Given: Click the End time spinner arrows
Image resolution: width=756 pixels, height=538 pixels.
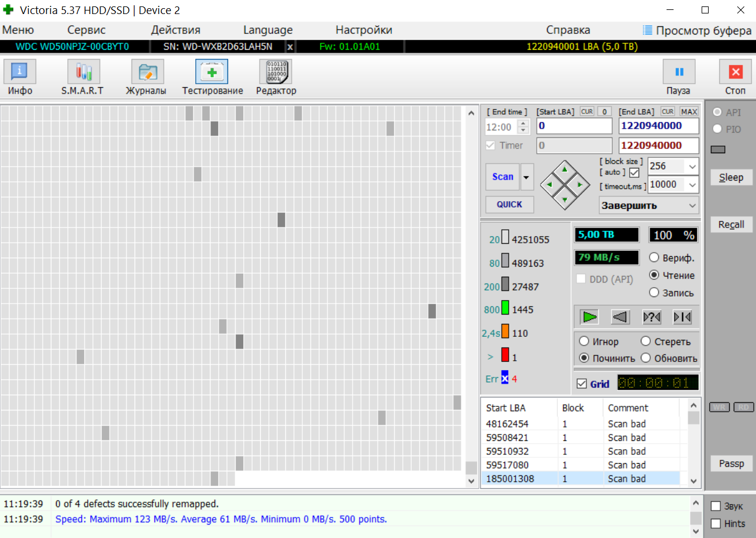Looking at the screenshot, I should tap(524, 127).
